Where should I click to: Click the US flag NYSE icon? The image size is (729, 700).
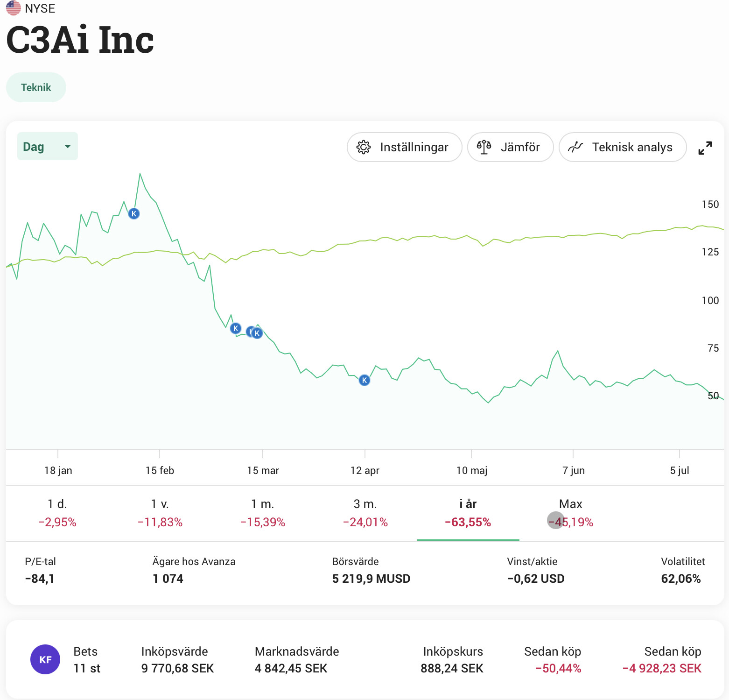tap(14, 8)
